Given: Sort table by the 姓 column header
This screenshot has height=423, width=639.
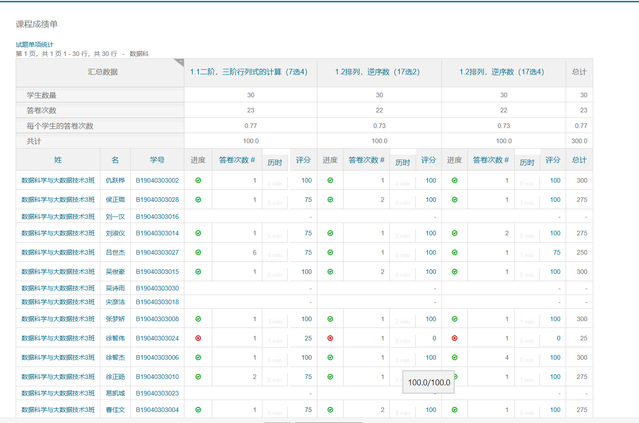Looking at the screenshot, I should [x=58, y=160].
